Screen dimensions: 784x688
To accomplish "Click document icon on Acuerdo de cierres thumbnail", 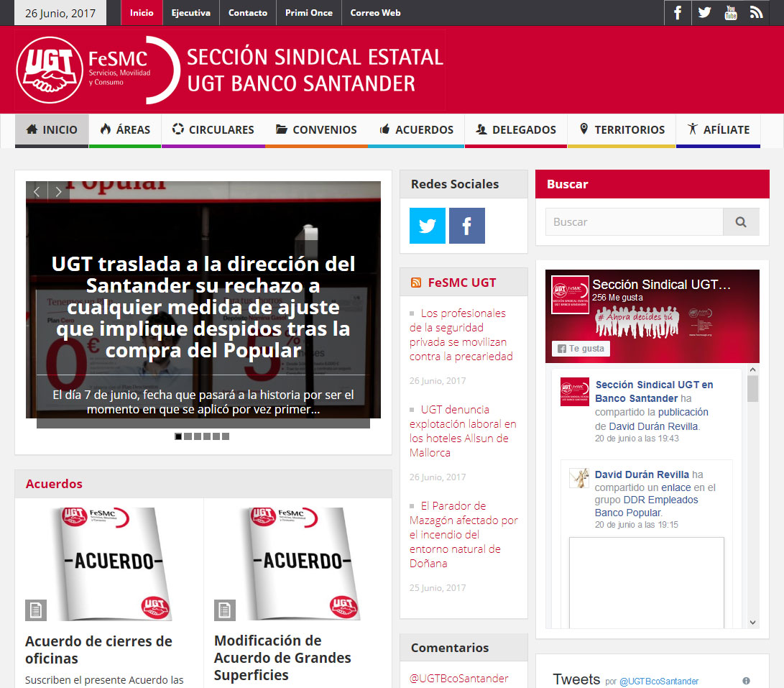I will click(36, 610).
